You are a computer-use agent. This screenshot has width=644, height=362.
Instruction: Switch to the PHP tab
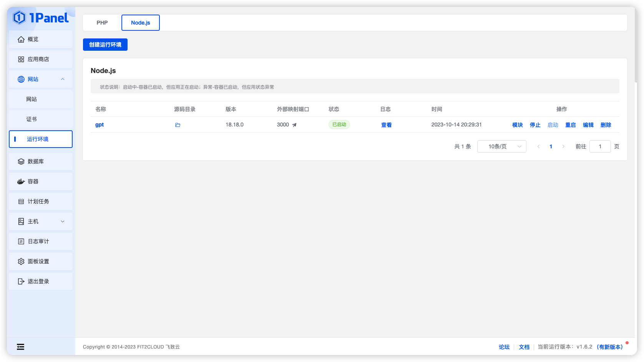point(102,22)
